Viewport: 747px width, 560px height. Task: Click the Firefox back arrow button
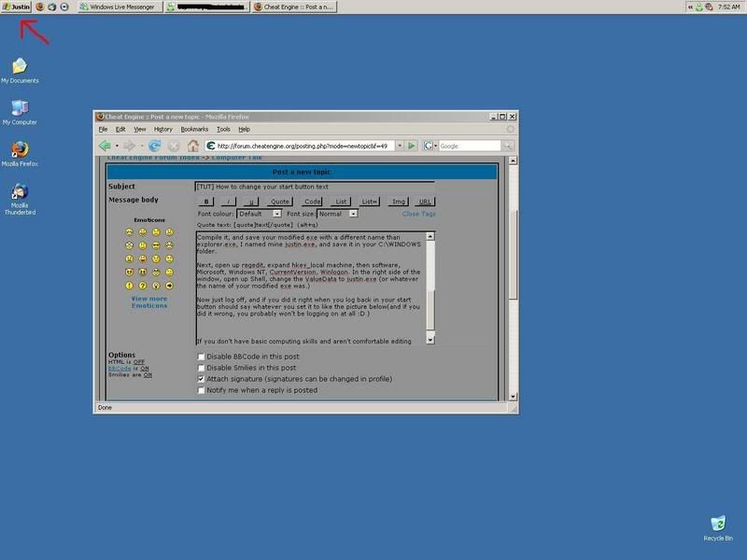coord(106,146)
